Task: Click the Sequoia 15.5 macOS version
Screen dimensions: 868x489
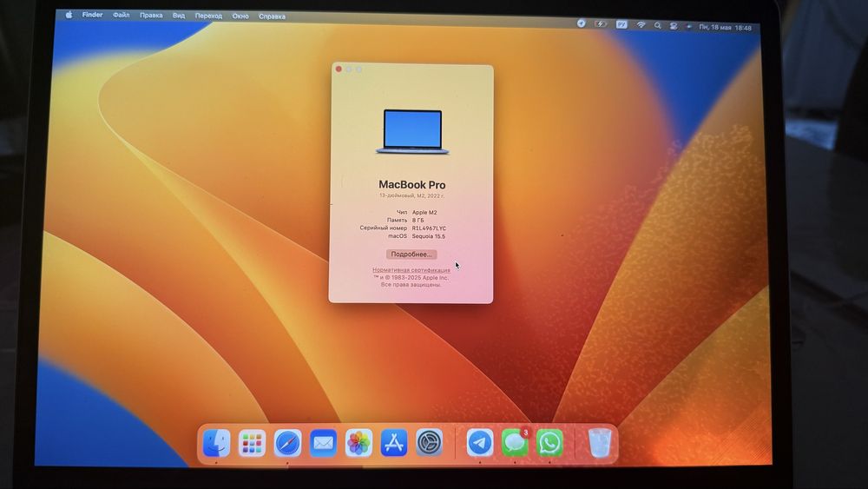Action: [x=429, y=236]
